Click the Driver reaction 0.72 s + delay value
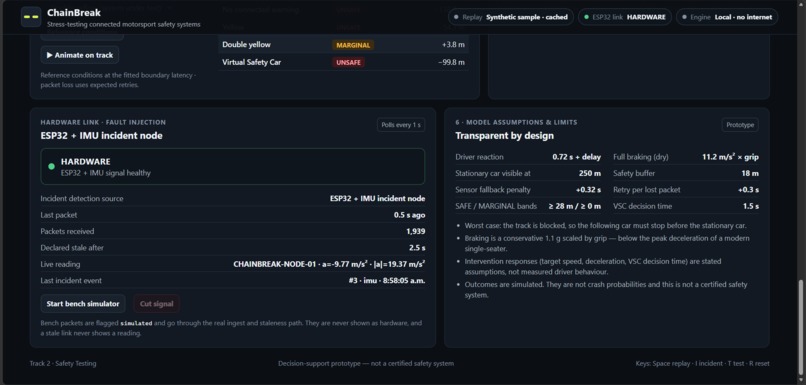Image resolution: width=806 pixels, height=385 pixels. click(x=576, y=157)
